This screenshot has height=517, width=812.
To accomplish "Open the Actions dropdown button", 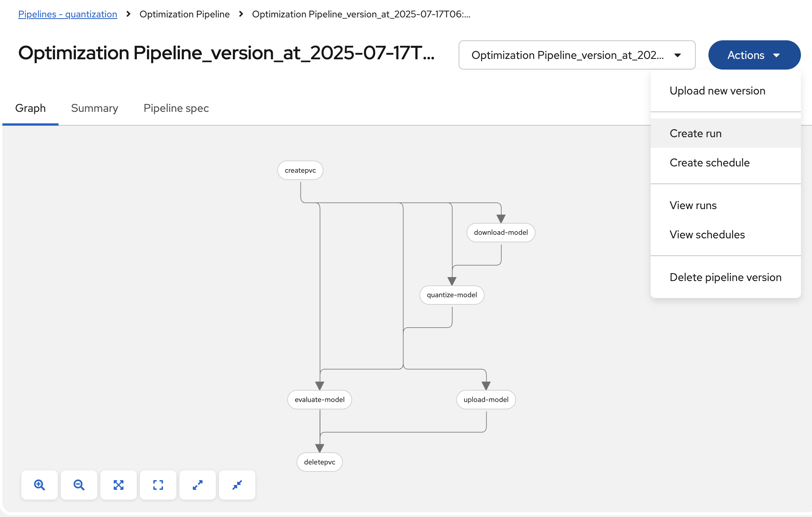I will pos(754,55).
